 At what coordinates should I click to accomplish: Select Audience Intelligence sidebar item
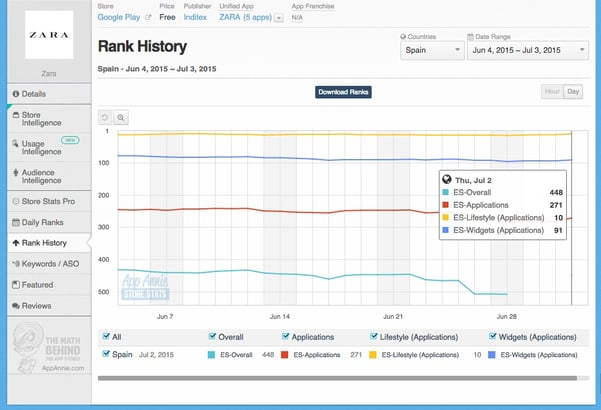[47, 176]
